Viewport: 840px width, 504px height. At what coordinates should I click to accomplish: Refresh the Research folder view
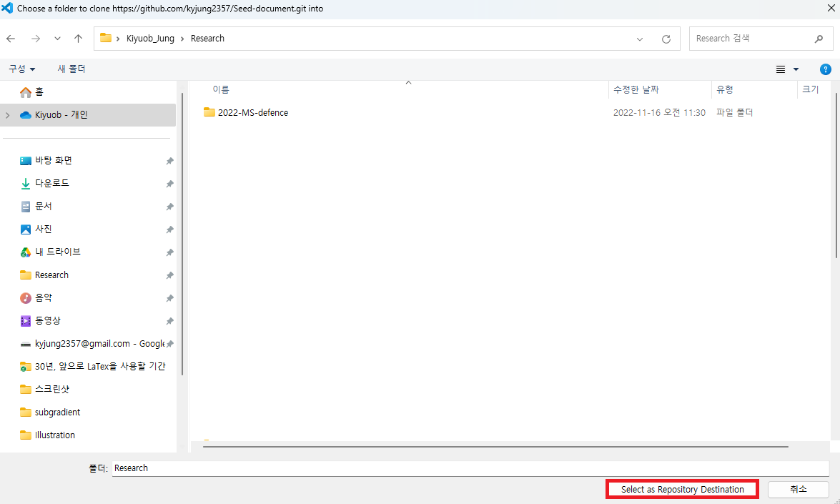[666, 39]
